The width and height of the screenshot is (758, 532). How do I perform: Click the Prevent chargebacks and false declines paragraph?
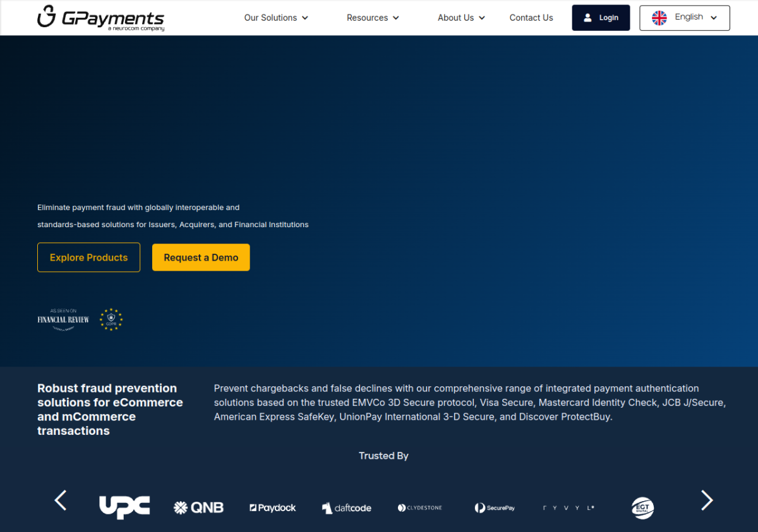click(470, 403)
